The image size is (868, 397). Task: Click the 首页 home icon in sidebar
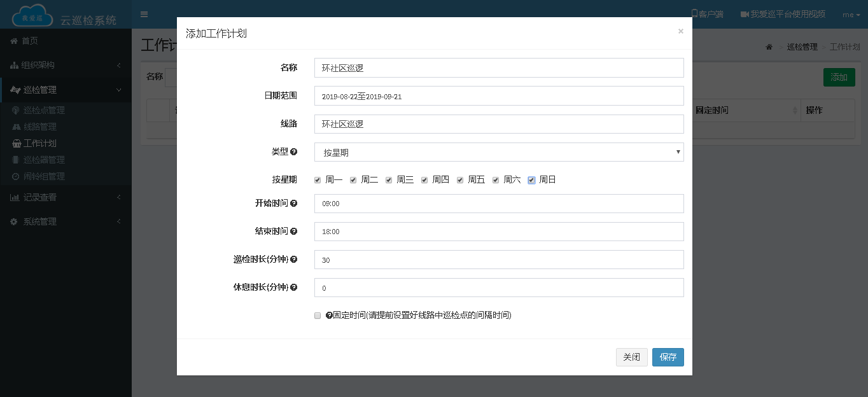tap(17, 40)
